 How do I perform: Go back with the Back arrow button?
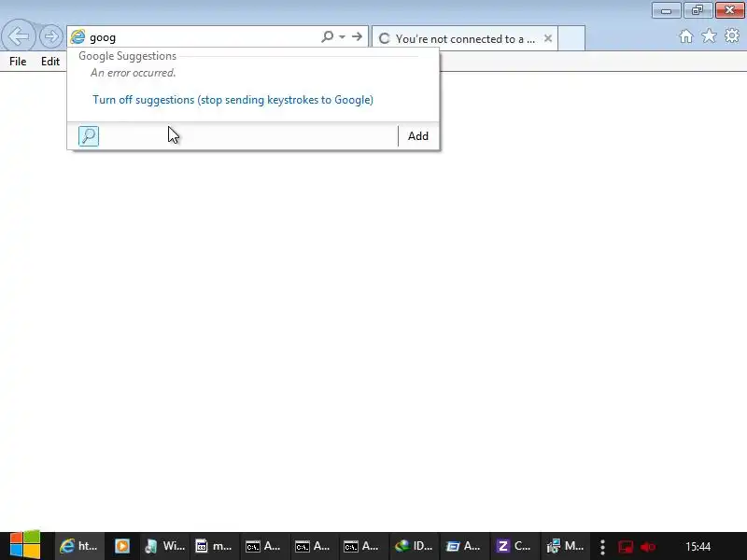click(x=19, y=35)
